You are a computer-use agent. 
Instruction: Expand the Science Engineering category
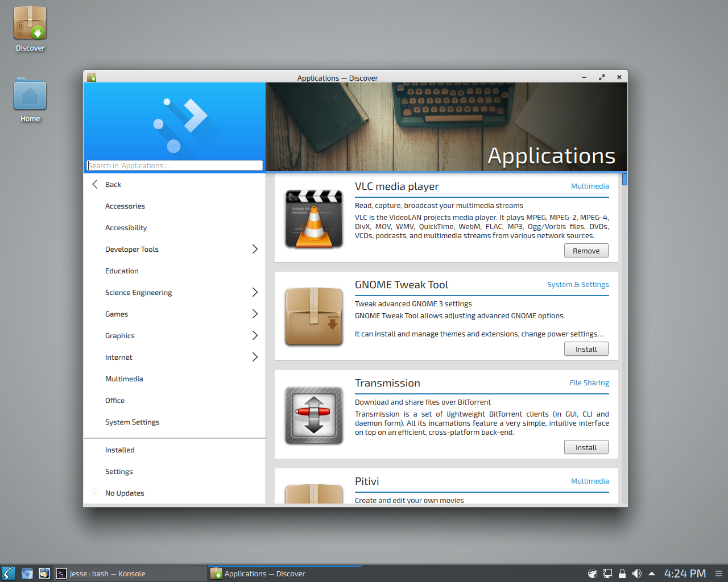tap(255, 292)
